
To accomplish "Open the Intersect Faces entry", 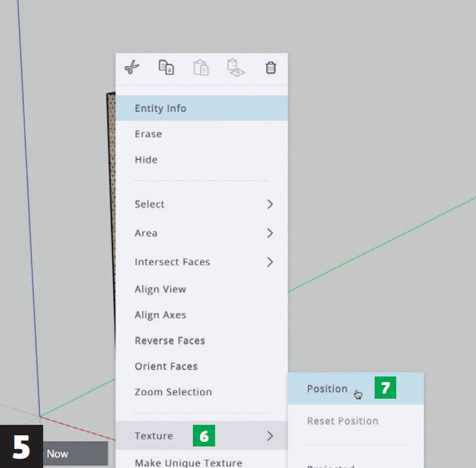I will 201,262.
